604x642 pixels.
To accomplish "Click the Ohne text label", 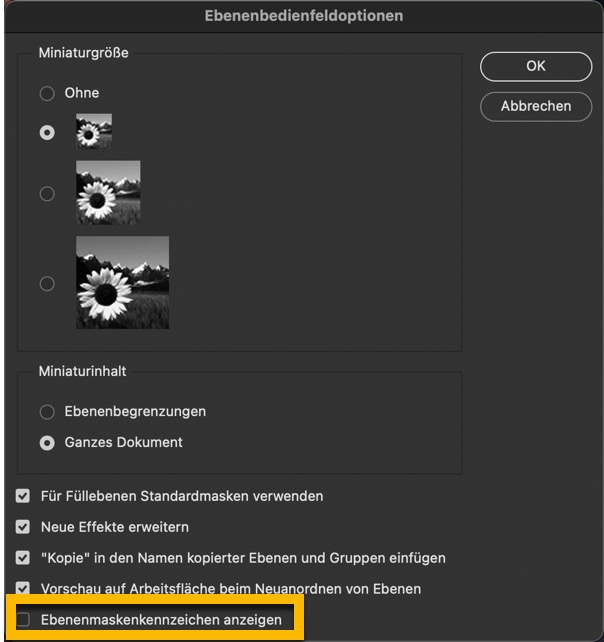I will coord(82,93).
